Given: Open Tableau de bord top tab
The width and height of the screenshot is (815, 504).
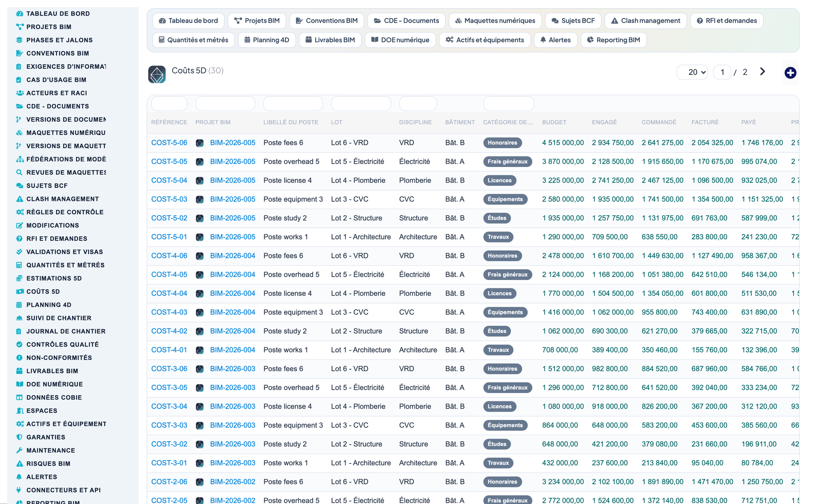Looking at the screenshot, I should pos(188,21).
